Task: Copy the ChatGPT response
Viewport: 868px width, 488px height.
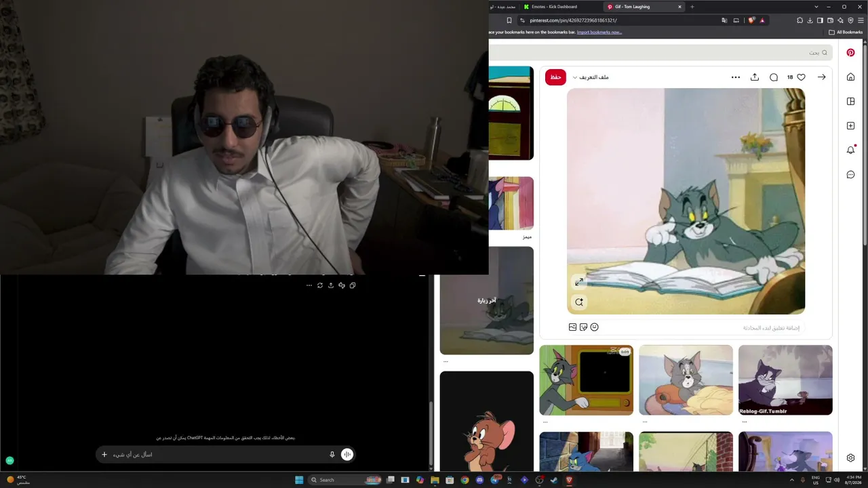Action: [x=353, y=285]
